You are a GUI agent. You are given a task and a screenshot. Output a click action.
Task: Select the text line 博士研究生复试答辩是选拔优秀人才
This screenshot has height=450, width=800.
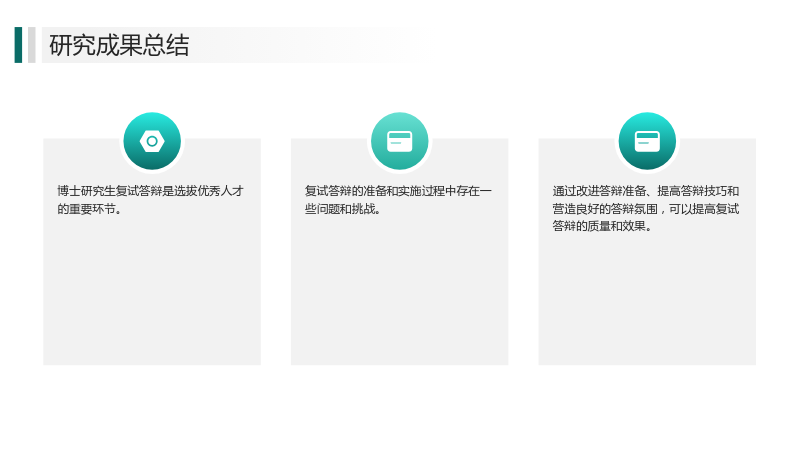pos(151,191)
